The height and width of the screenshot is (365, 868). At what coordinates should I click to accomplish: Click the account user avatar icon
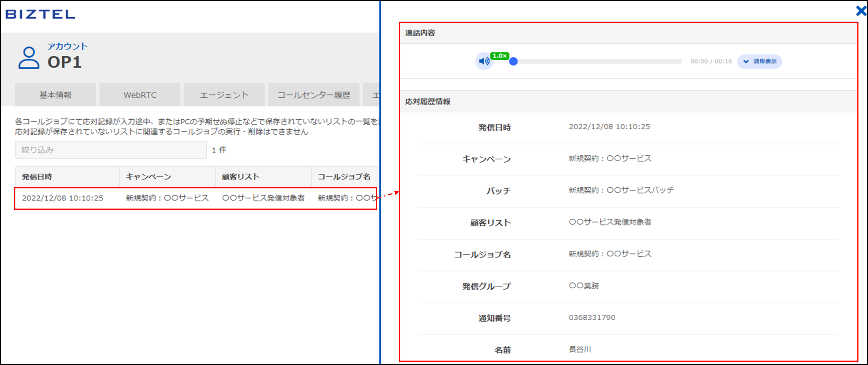point(29,58)
